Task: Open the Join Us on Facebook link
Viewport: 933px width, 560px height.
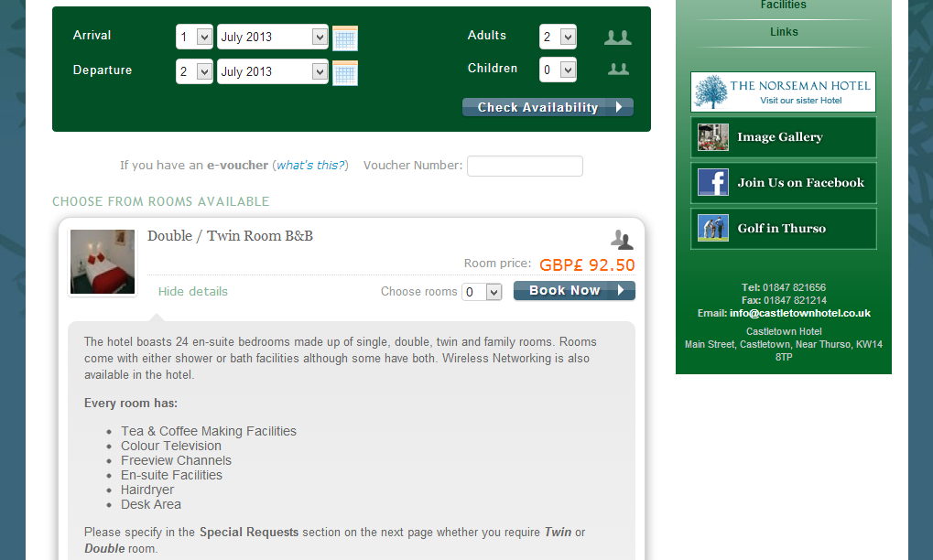Action: coord(783,182)
